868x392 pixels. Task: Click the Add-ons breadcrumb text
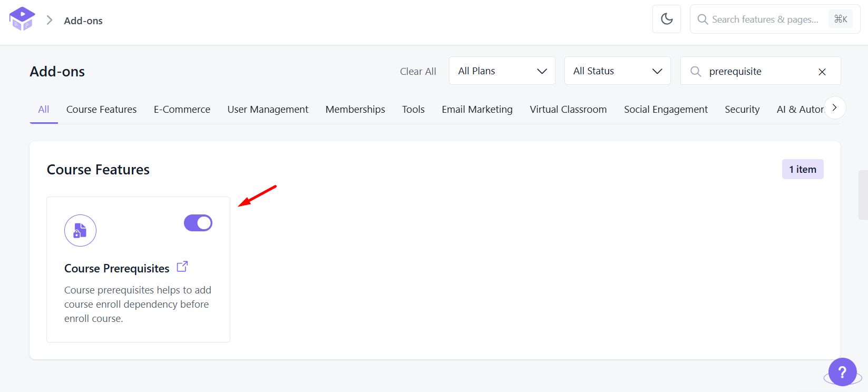83,21
